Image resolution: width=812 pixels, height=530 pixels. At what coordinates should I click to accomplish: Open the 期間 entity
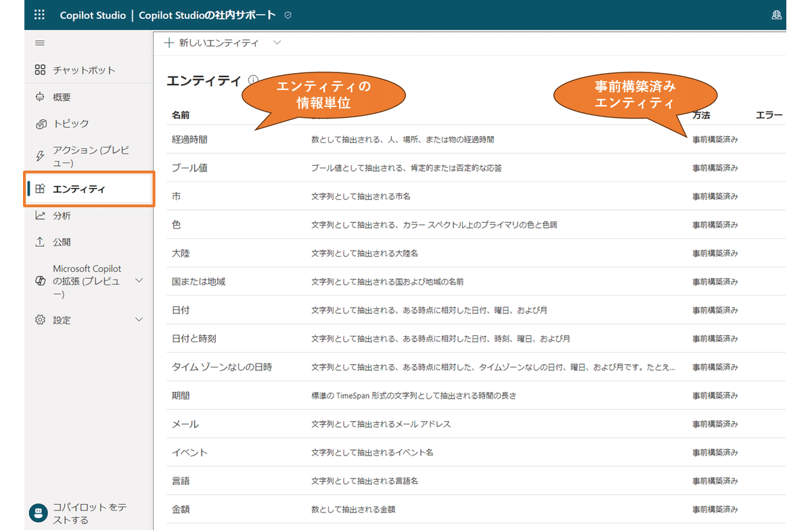(x=181, y=395)
